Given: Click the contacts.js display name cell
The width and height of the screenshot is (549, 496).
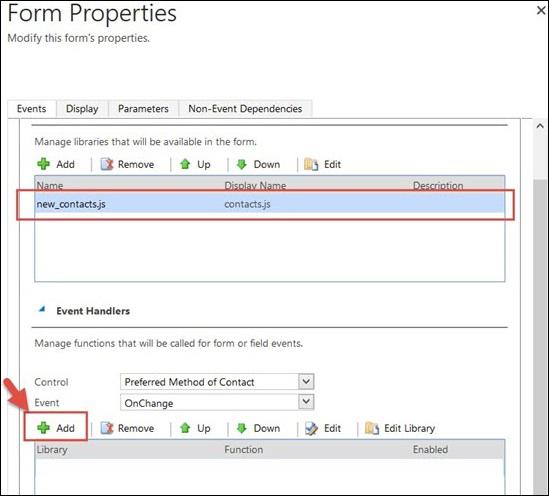Looking at the screenshot, I should (x=247, y=204).
